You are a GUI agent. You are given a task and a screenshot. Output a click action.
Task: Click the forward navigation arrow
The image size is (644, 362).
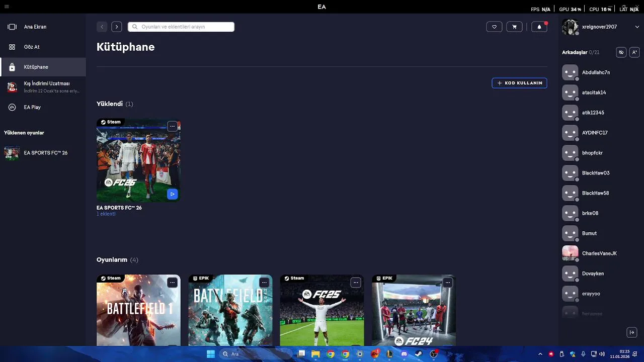click(117, 27)
